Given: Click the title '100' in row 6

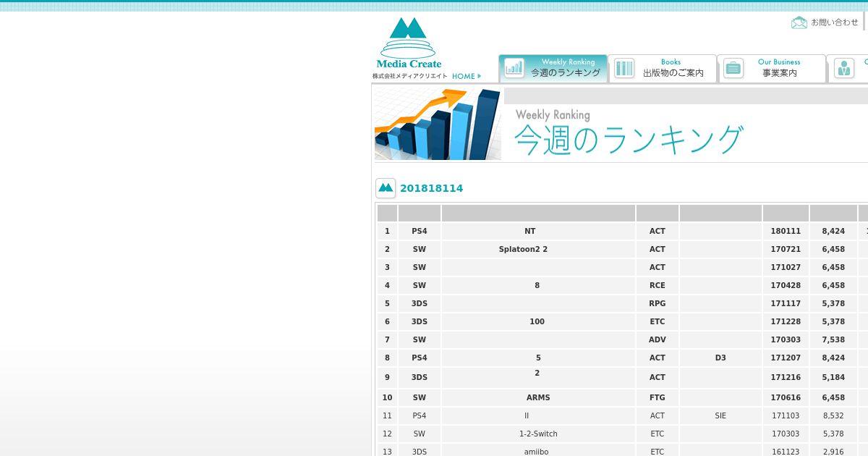Looking at the screenshot, I should pos(537,321).
